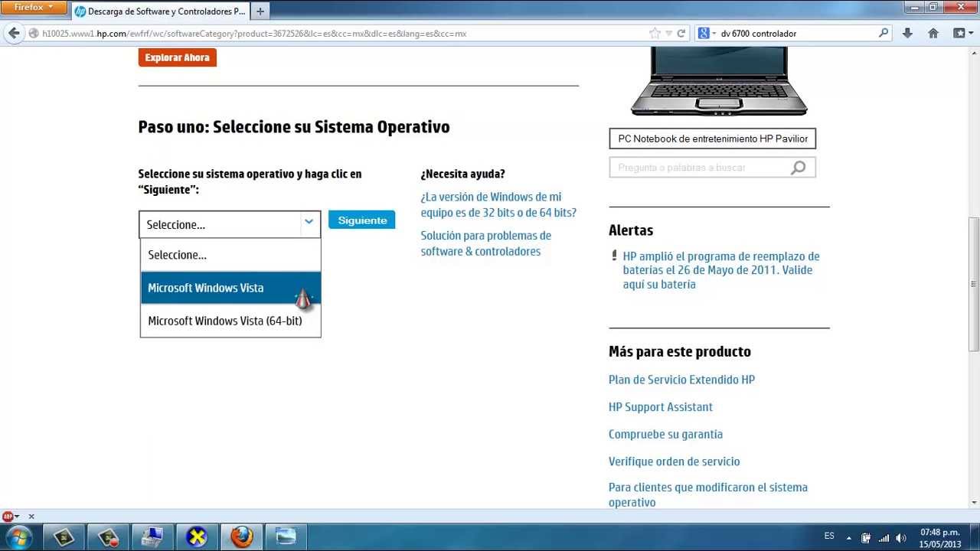
Task: Click the Siguiente button
Action: click(362, 220)
